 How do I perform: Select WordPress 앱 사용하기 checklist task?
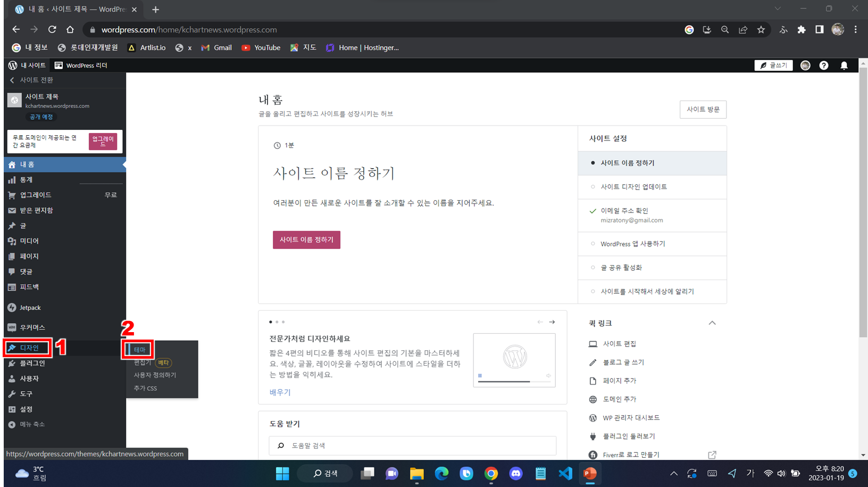652,244
